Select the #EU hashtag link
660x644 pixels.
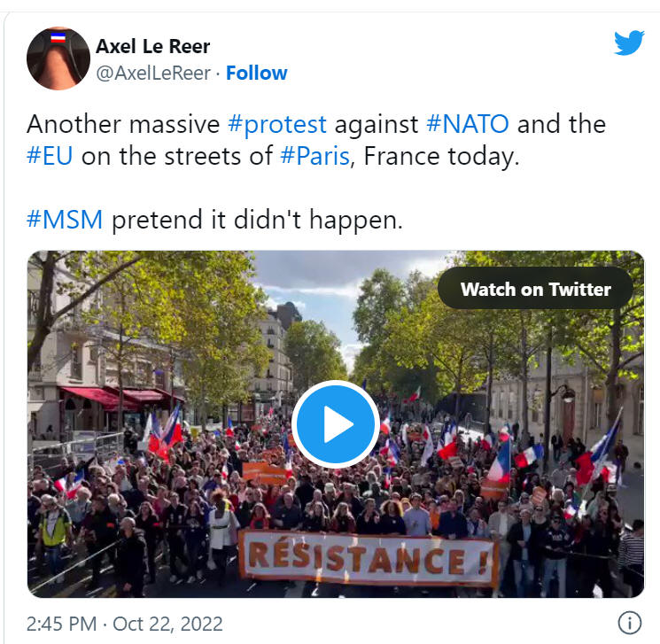click(x=50, y=156)
